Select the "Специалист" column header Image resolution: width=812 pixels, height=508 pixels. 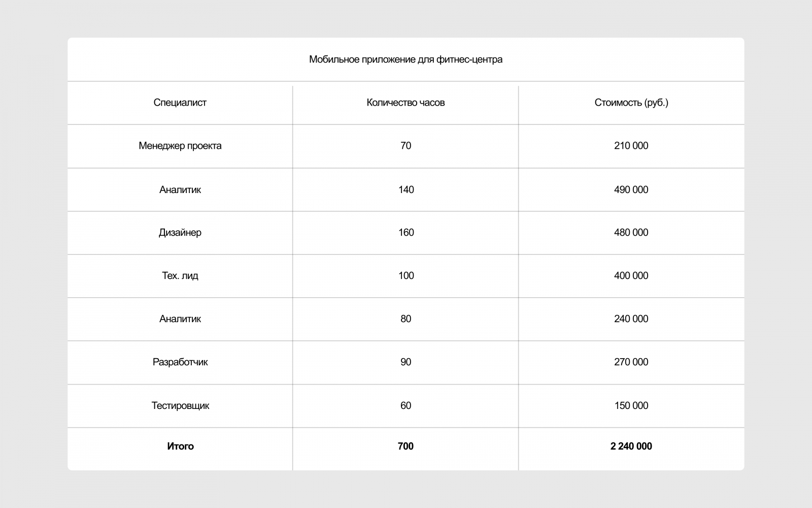[x=180, y=103]
